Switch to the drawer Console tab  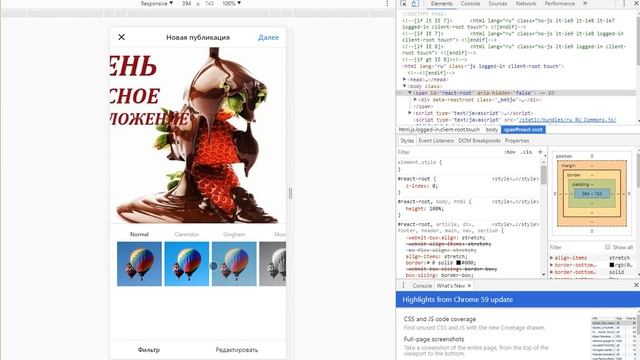[422, 285]
